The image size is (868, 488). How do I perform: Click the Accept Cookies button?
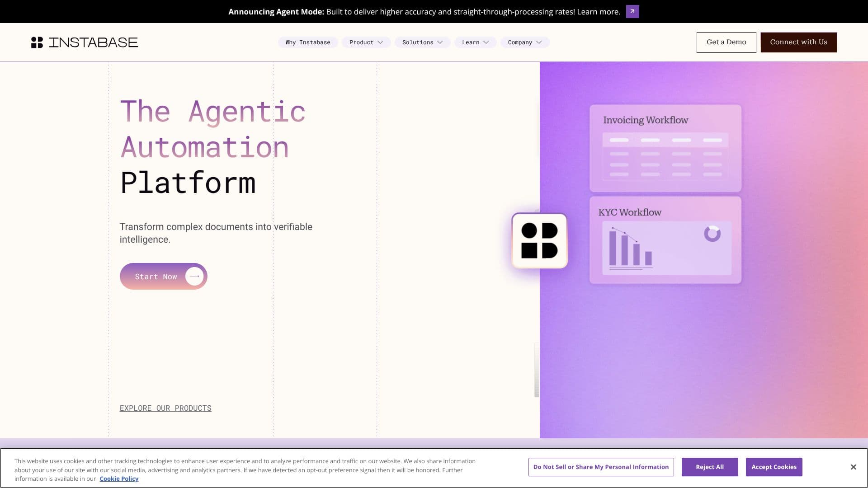(x=774, y=467)
